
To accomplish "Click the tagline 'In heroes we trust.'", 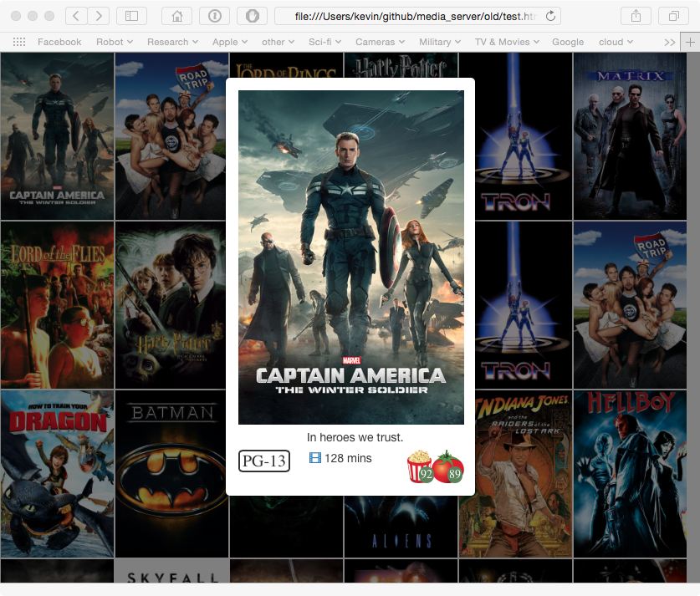I will (355, 437).
